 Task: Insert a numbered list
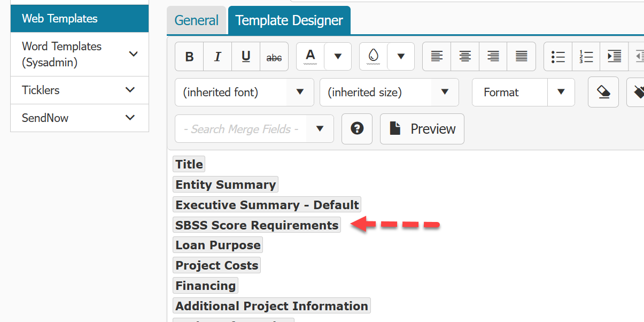[x=586, y=57]
